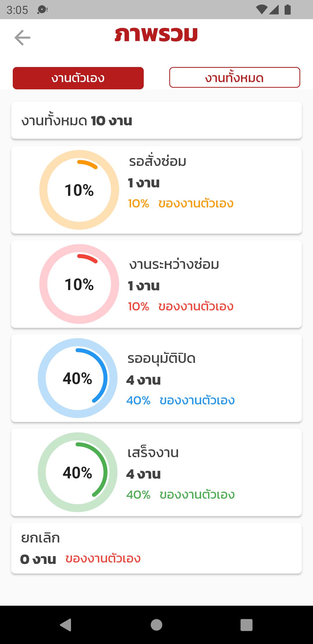Select the งานตัวเอง tab
This screenshot has width=313, height=644.
pos(78,78)
